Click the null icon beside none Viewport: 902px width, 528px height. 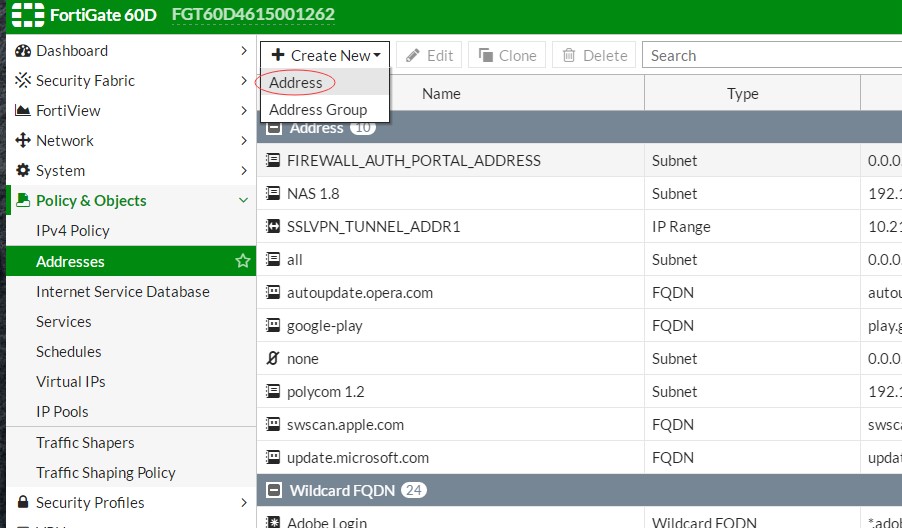pos(273,358)
